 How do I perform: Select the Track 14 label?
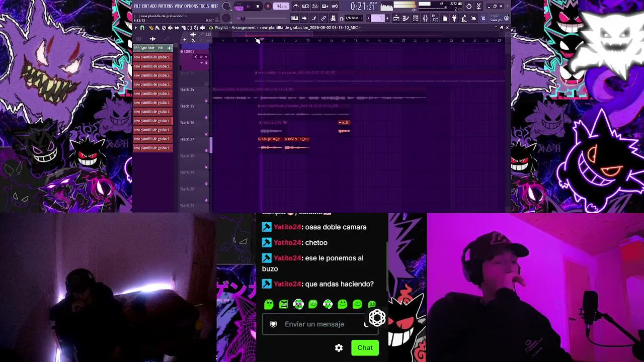187,89
